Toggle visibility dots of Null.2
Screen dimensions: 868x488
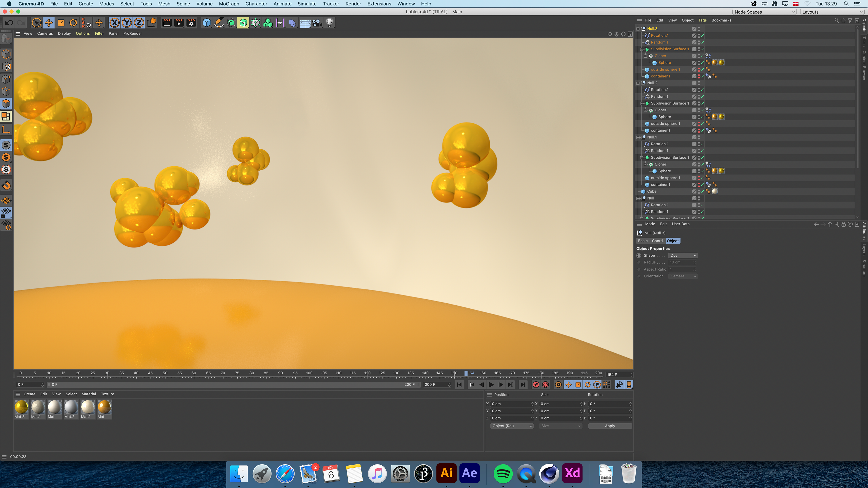click(x=699, y=83)
